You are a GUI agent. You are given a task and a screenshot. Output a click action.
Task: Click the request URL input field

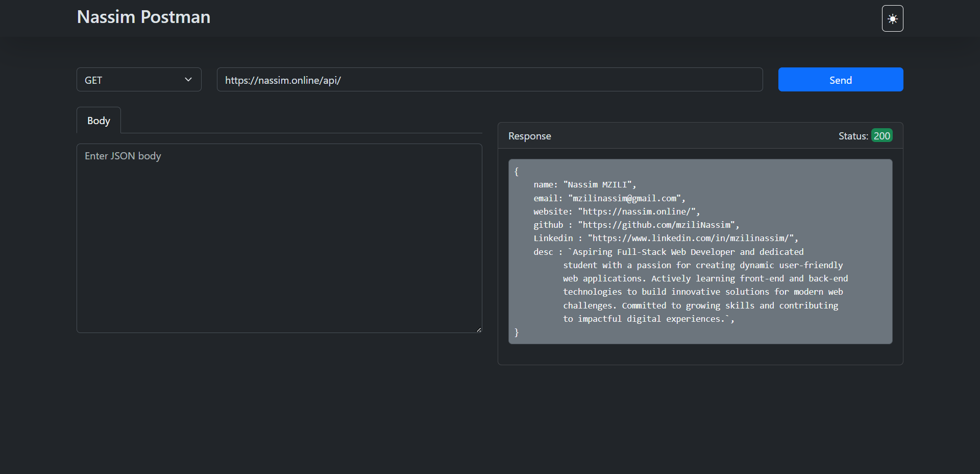tap(489, 80)
